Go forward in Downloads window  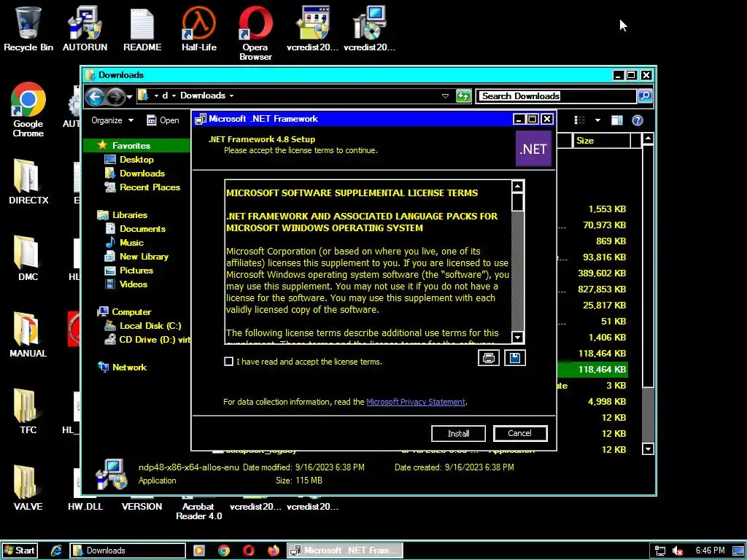click(115, 97)
